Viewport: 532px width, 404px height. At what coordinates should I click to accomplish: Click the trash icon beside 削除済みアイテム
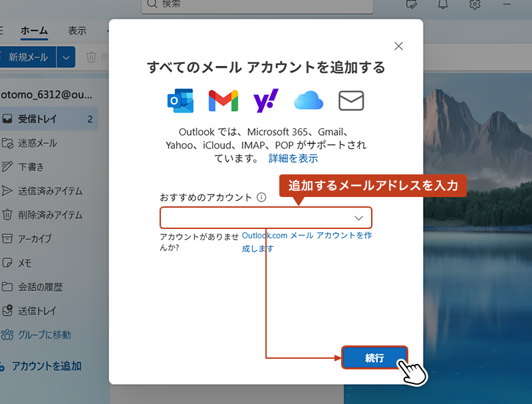(x=7, y=215)
